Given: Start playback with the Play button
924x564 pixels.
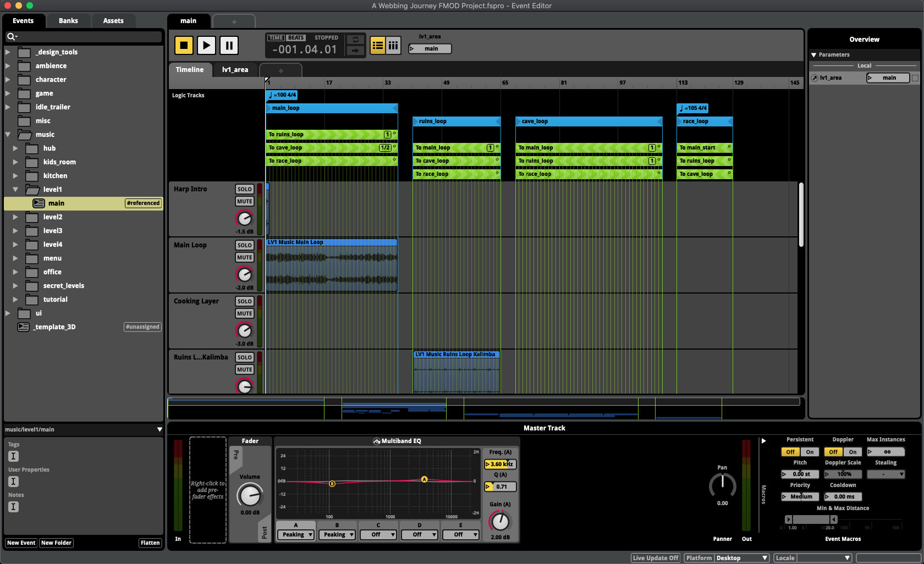Looking at the screenshot, I should [206, 45].
